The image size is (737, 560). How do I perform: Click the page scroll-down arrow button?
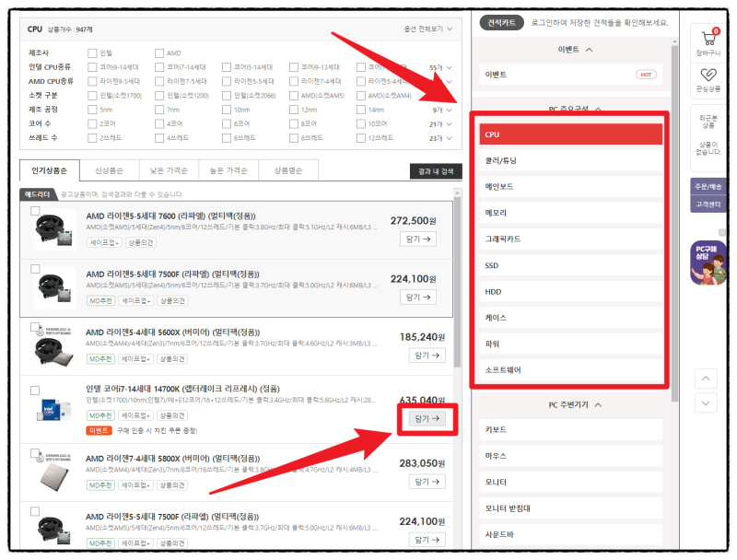click(706, 403)
